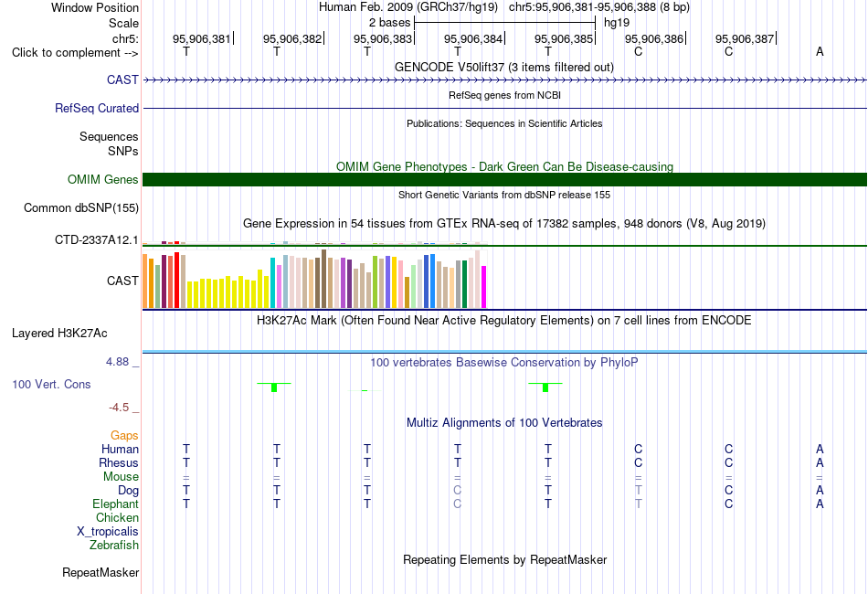Click the 'OMIM Gene Phenotypes' green track title
The image size is (868, 594).
click(x=504, y=166)
